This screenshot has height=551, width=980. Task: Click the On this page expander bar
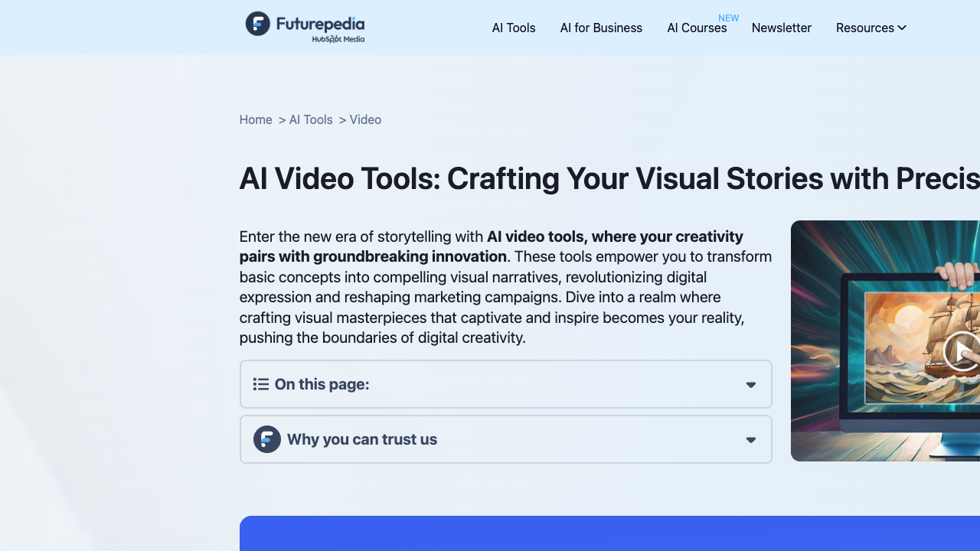(506, 384)
